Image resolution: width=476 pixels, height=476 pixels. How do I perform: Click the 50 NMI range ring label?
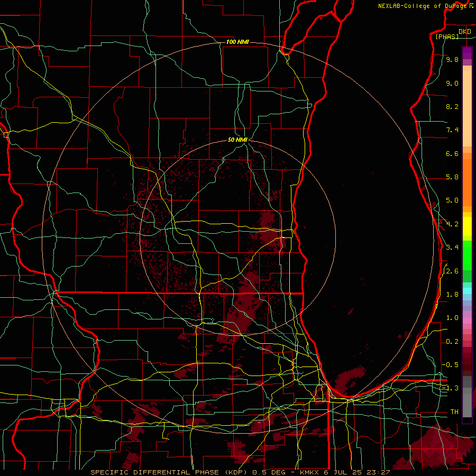[x=237, y=140]
